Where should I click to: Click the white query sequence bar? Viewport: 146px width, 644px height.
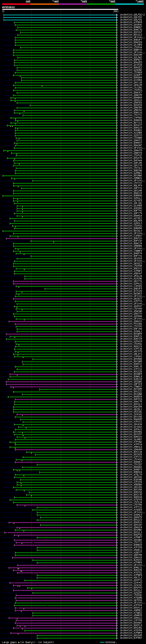60,9
